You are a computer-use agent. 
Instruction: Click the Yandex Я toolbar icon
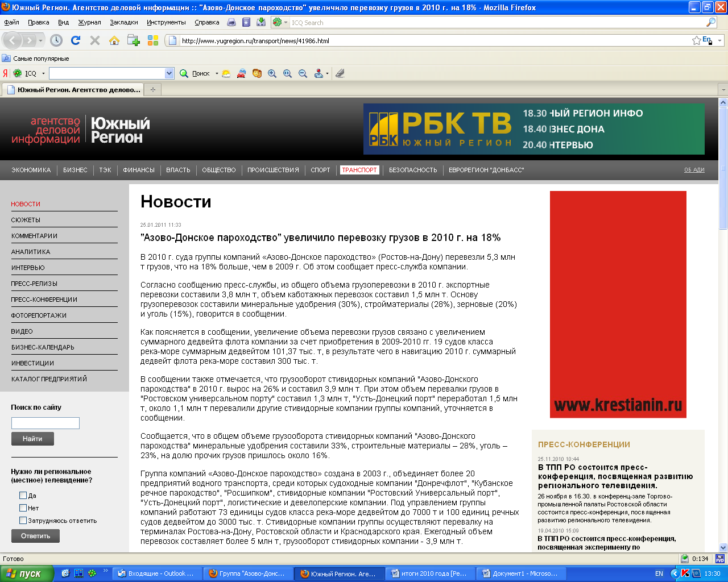5,73
